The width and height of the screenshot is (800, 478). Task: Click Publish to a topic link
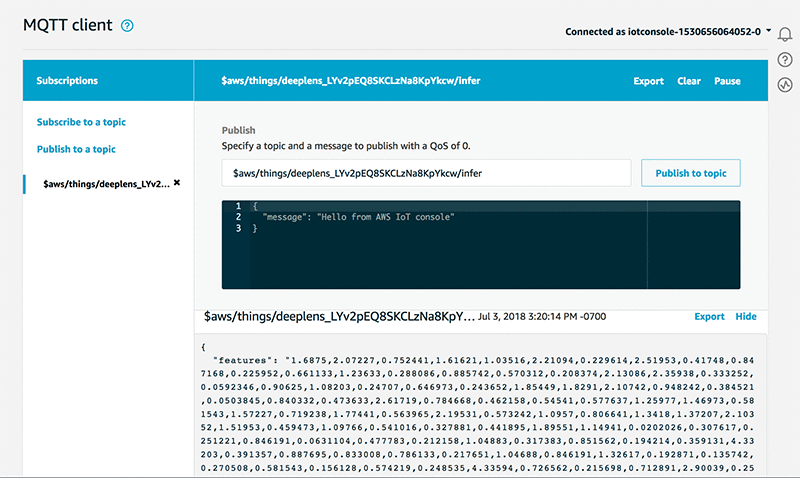(x=76, y=149)
